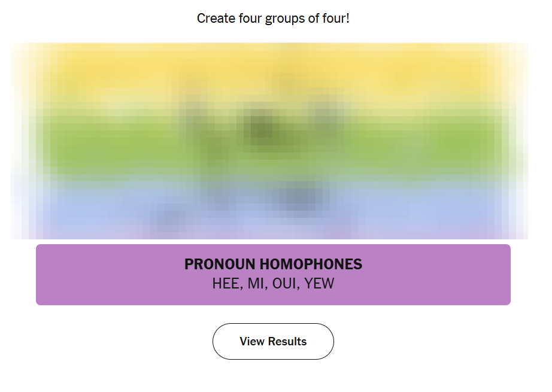The image size is (552, 392).
Task: Click the PRONOUN HOMOPHONES title text
Action: point(273,265)
